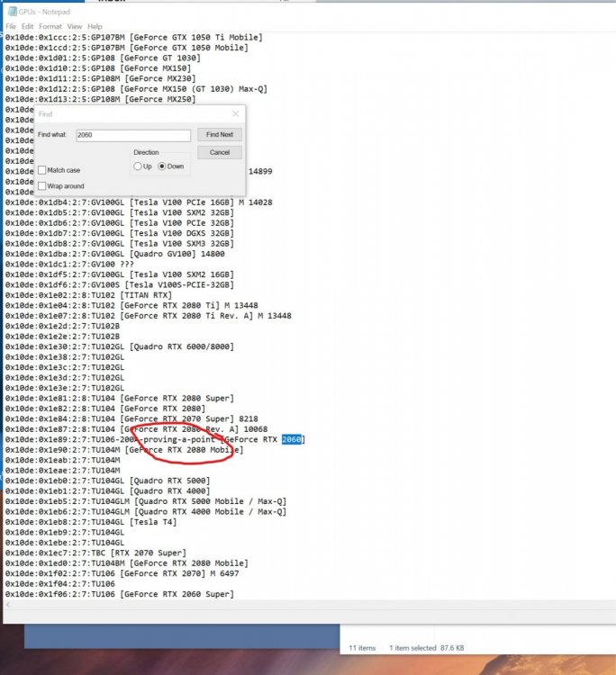Click the horizontal scrollbar left arrow
The image size is (616, 675).
[x=9, y=606]
